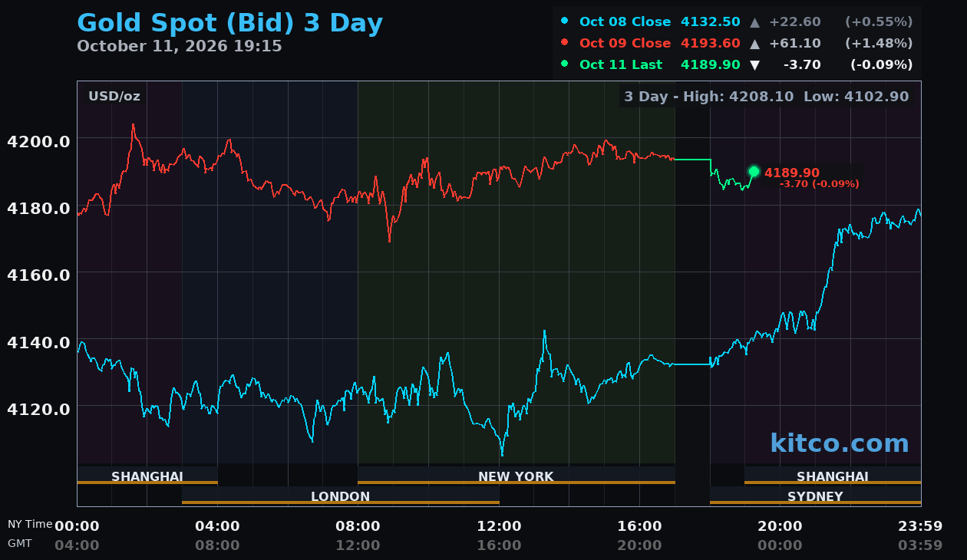Click the 16:00 NY time tick label
Image resolution: width=967 pixels, height=560 pixels.
pos(639,526)
